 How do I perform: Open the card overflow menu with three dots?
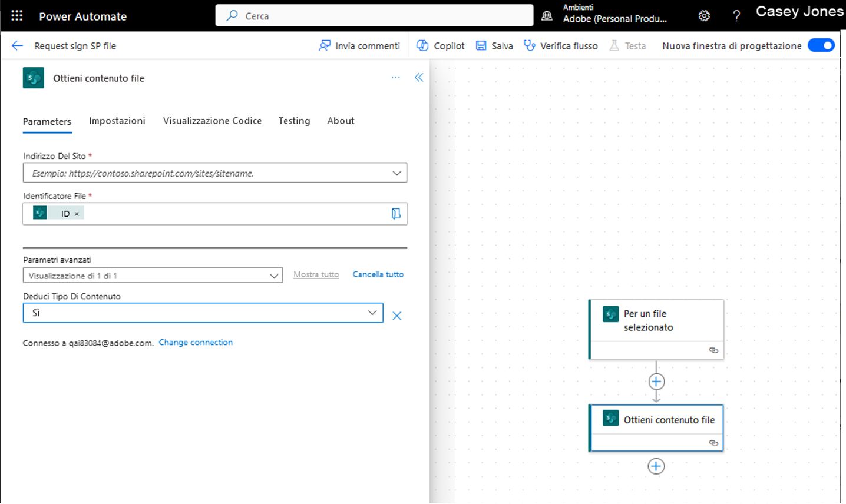(x=395, y=77)
